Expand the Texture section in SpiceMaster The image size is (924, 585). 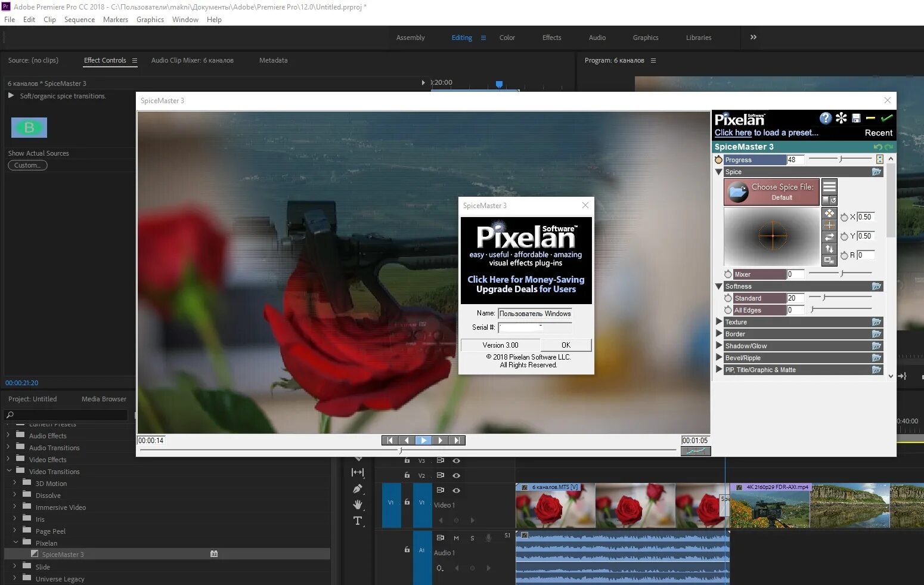[x=719, y=322]
